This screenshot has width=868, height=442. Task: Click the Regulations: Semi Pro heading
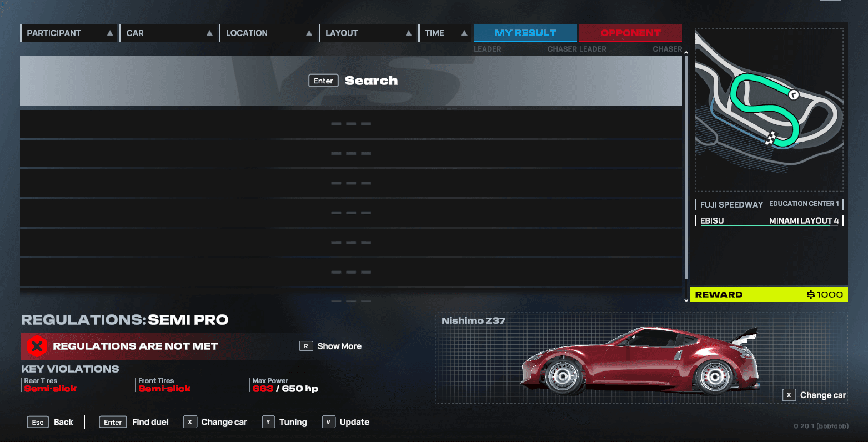pyautogui.click(x=125, y=320)
